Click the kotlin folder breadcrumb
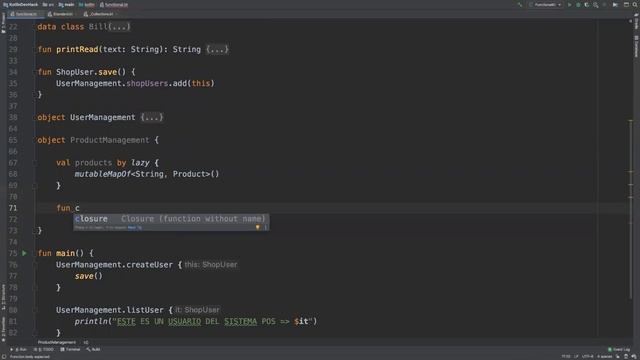The width and height of the screenshot is (640, 360). coord(87,5)
